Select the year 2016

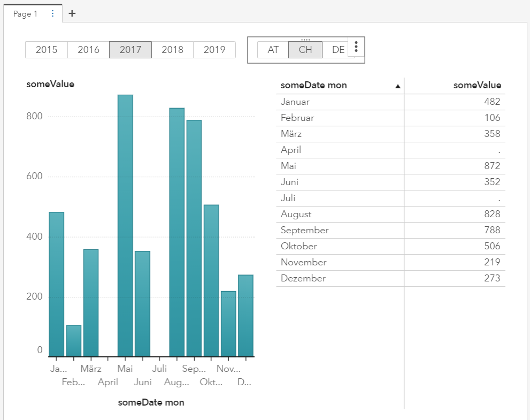[88, 50]
